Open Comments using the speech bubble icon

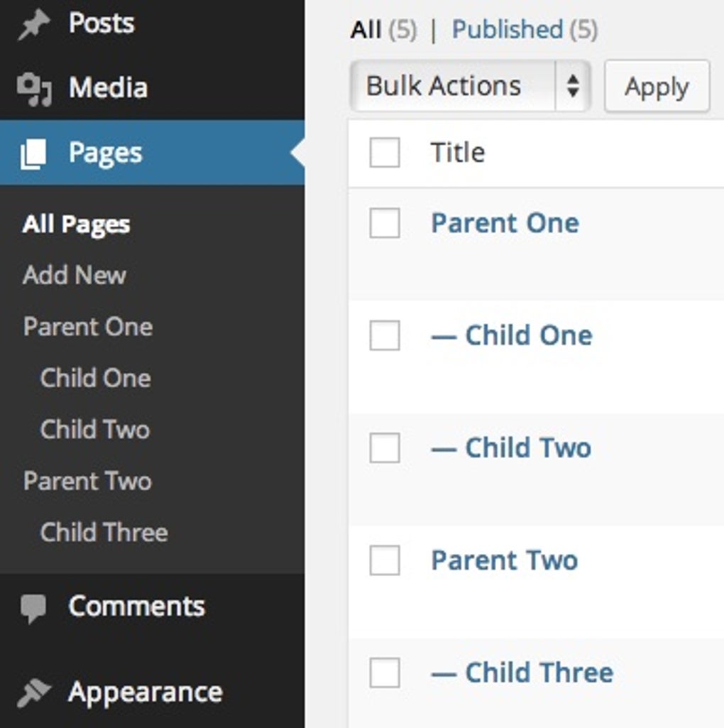(32, 607)
